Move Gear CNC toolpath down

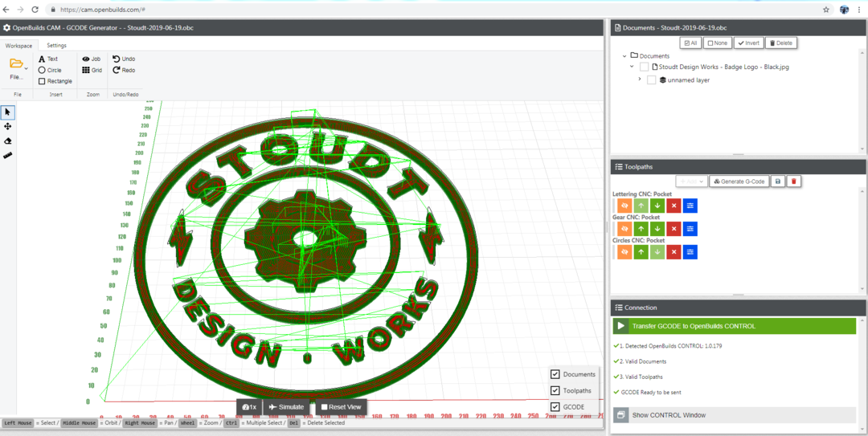point(657,229)
